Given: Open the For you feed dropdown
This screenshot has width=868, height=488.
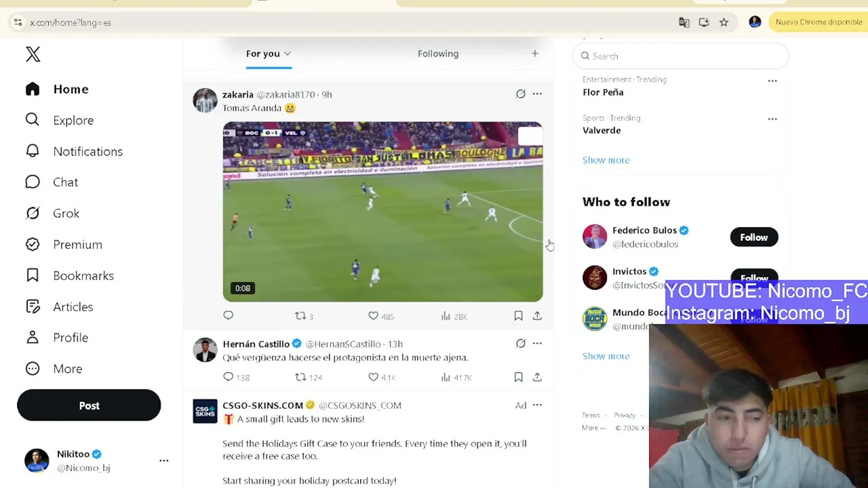Looking at the screenshot, I should click(269, 54).
